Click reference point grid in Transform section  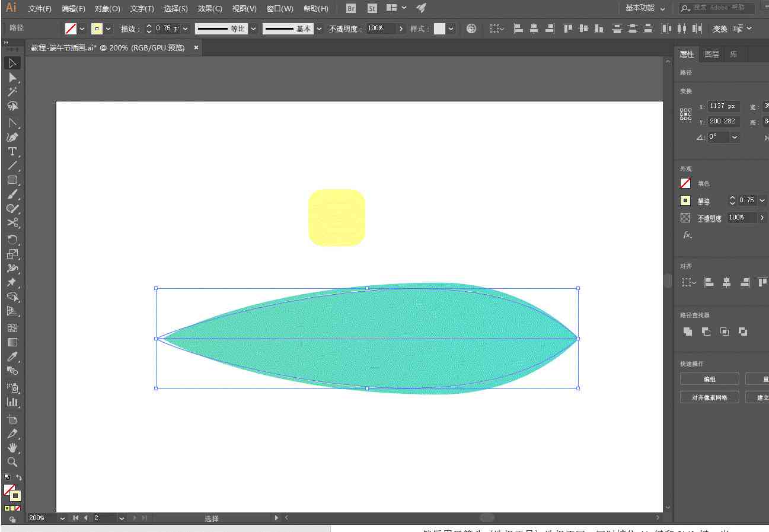685,114
